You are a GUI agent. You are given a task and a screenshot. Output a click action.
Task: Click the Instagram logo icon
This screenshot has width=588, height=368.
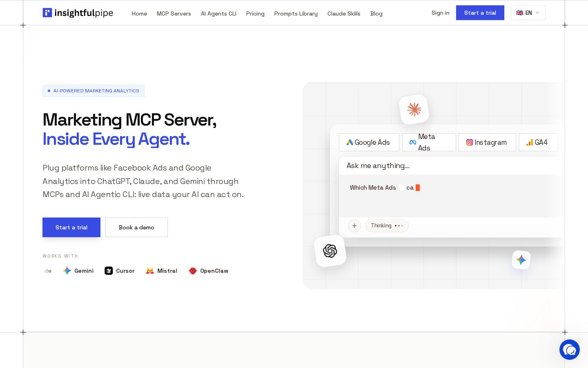(470, 142)
